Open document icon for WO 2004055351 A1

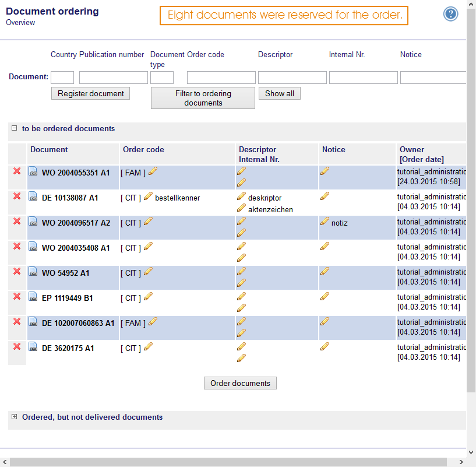tap(33, 171)
